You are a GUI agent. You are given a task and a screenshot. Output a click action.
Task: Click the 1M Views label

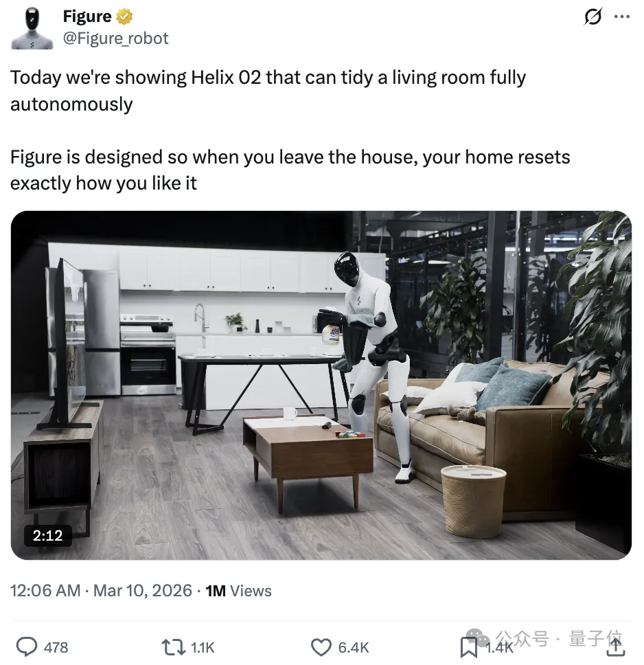pos(239,591)
